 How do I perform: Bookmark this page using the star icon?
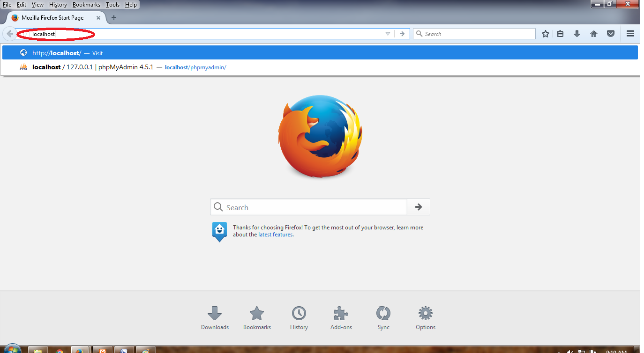(x=545, y=33)
